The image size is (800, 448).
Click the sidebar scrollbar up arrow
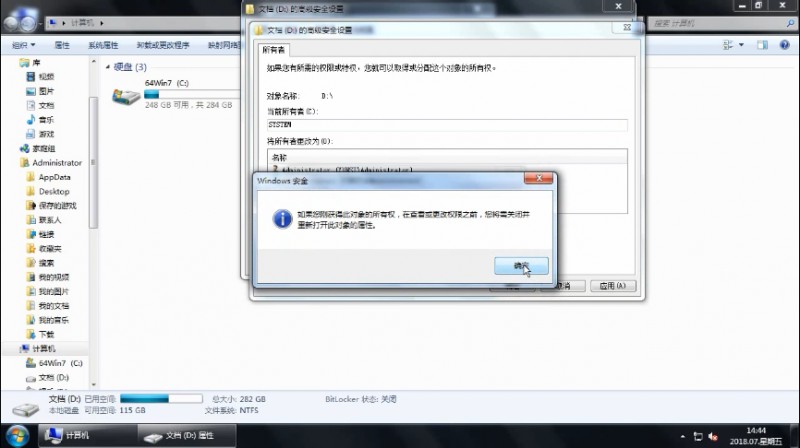[93, 62]
